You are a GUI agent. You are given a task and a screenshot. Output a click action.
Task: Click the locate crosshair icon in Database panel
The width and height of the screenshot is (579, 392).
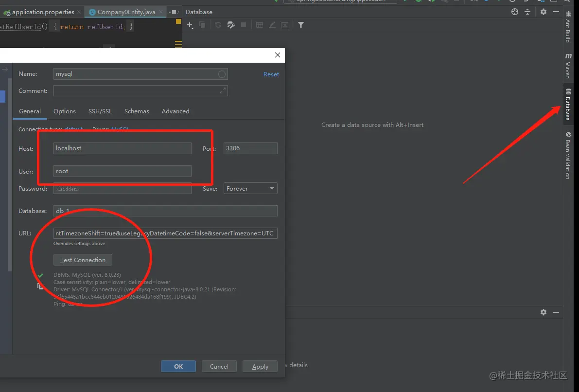pos(515,12)
